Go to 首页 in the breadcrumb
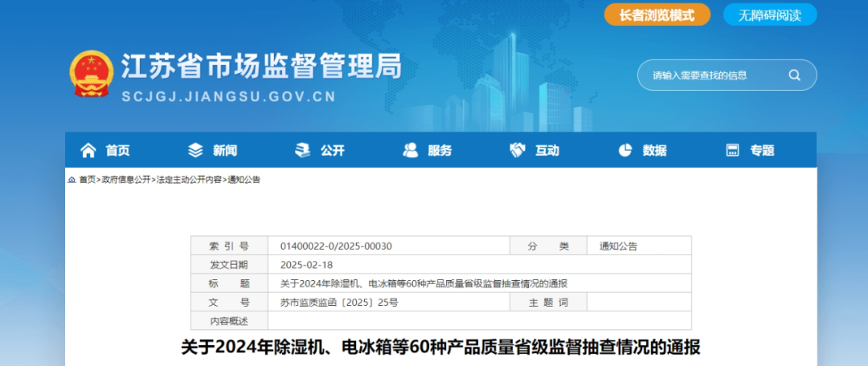 (87, 180)
